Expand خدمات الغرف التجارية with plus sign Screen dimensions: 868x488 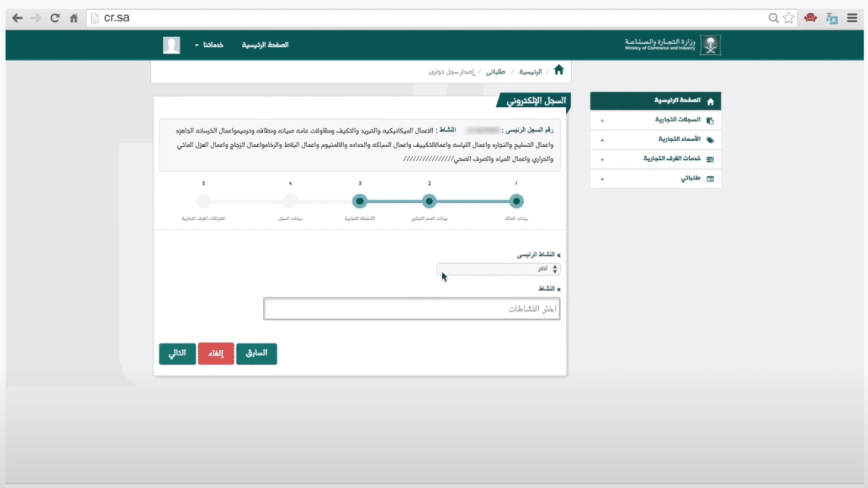tap(602, 159)
